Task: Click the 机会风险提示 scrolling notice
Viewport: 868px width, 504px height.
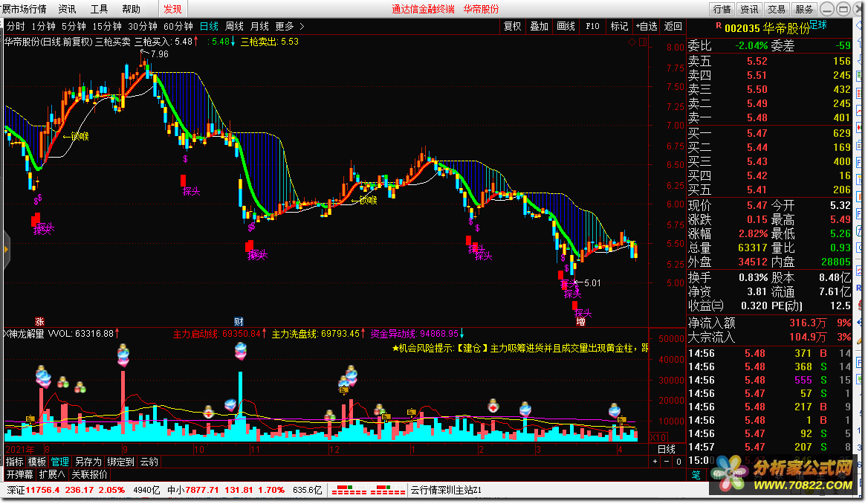Action: tap(519, 349)
